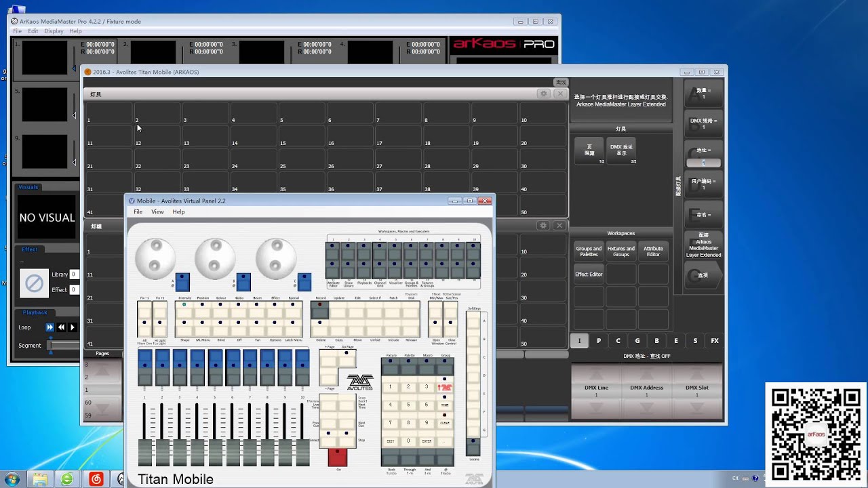
Task: Click the blue wheel C @ button
Action: point(304,282)
